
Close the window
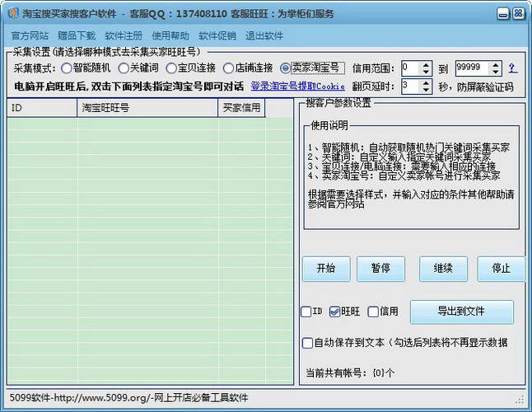[x=519, y=13]
